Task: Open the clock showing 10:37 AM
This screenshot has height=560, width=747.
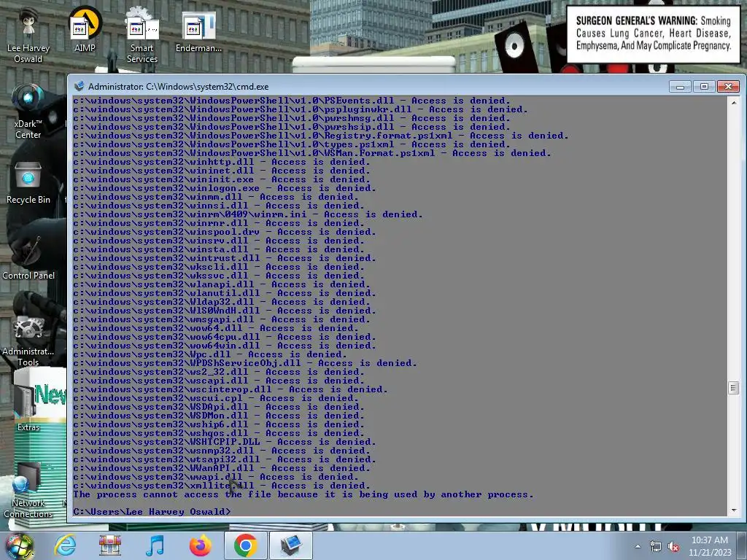Action: pyautogui.click(x=710, y=546)
